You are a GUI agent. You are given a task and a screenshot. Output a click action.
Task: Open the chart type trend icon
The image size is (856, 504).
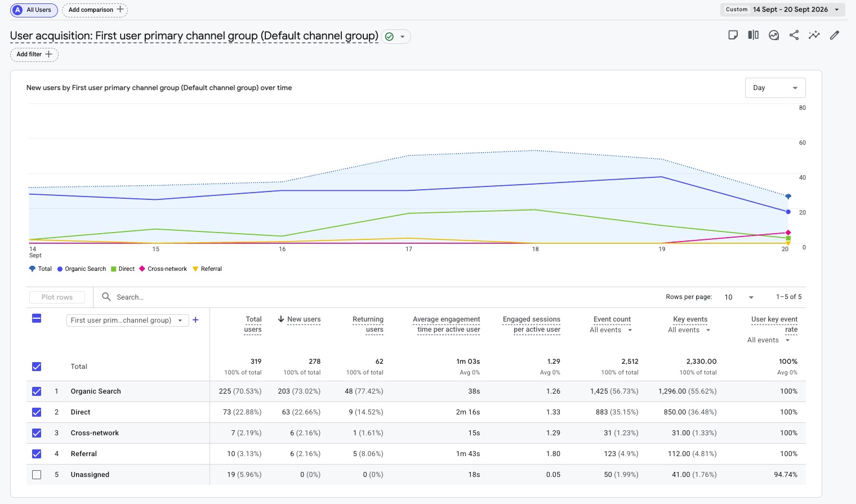[774, 35]
